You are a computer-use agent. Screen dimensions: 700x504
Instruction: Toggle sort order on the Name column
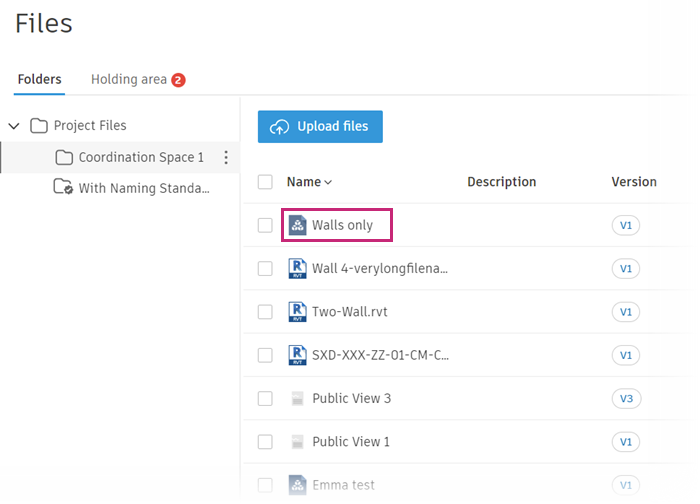tap(309, 182)
